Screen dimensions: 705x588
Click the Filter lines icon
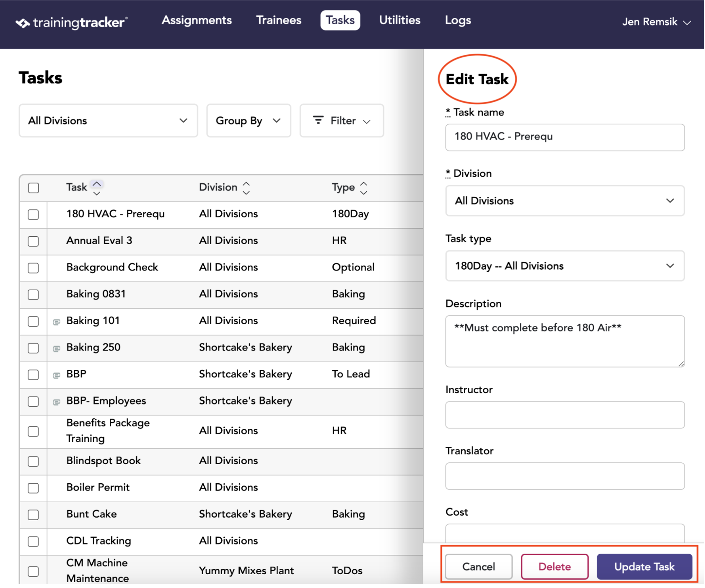tap(319, 120)
